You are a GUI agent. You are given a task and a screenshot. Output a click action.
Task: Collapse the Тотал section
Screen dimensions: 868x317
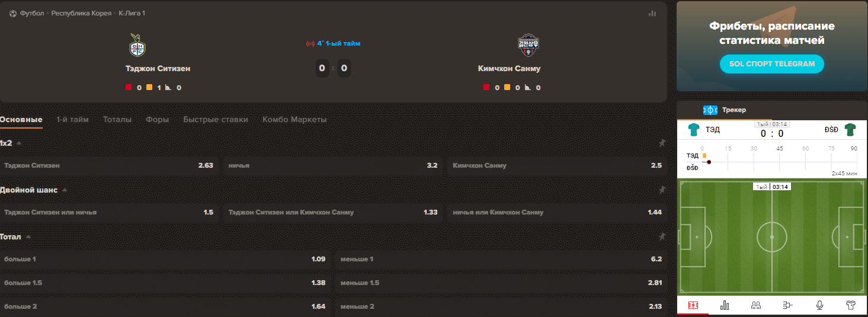[x=28, y=237]
